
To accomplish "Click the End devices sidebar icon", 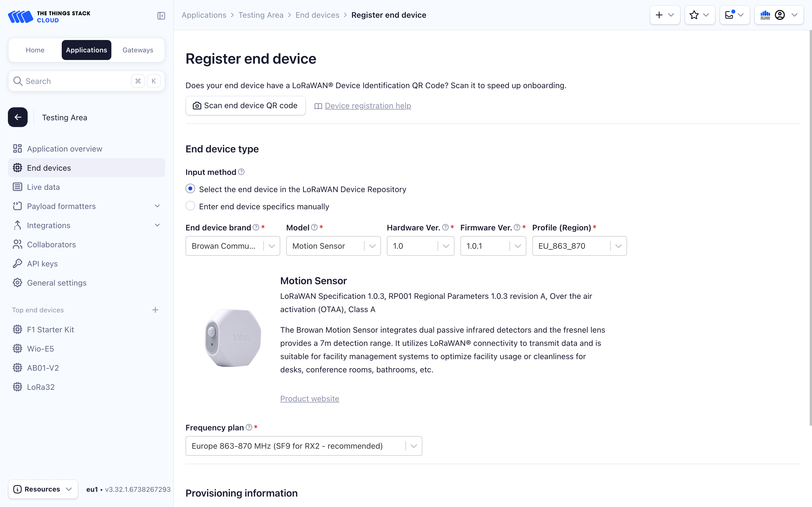I will [17, 168].
